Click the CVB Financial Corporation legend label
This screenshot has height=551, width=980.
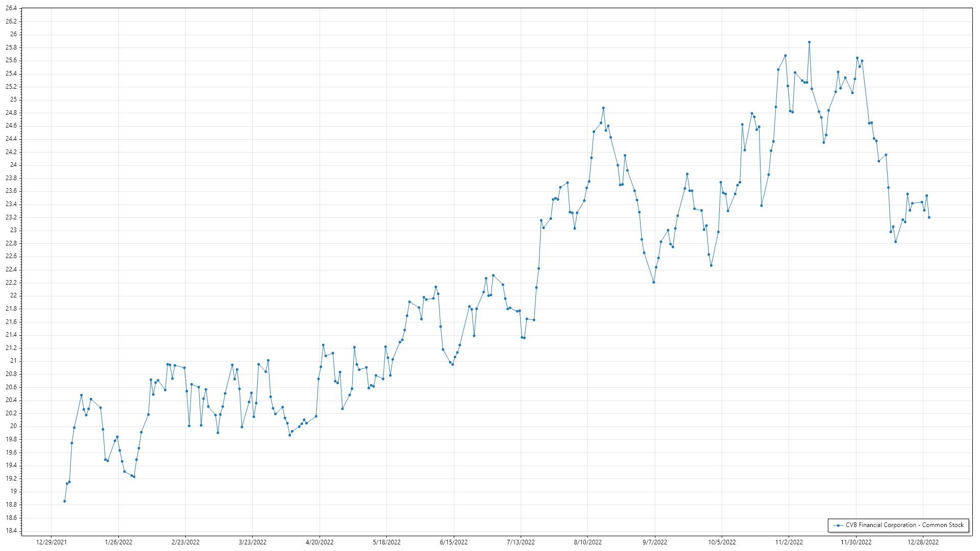904,525
